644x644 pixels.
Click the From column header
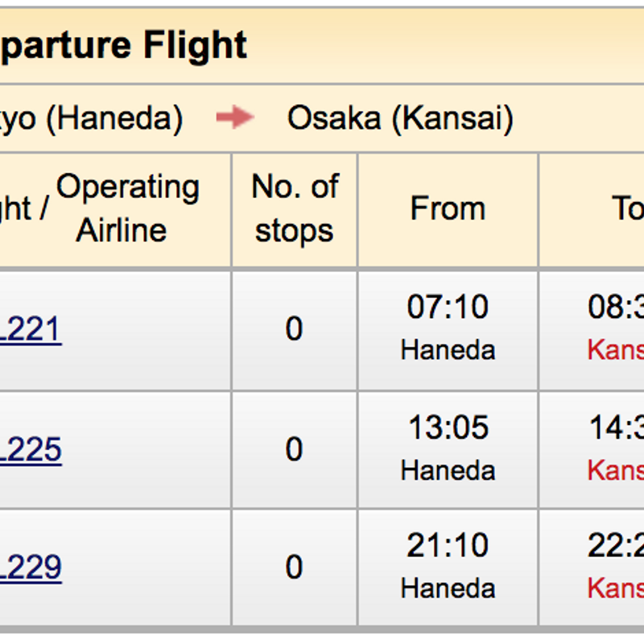448,208
